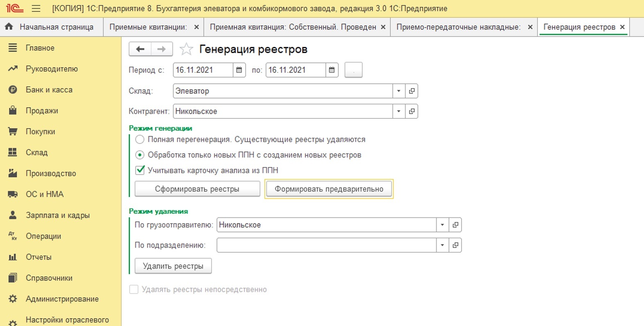
Task: Select Полная перегенерация radio option
Action: point(140,140)
